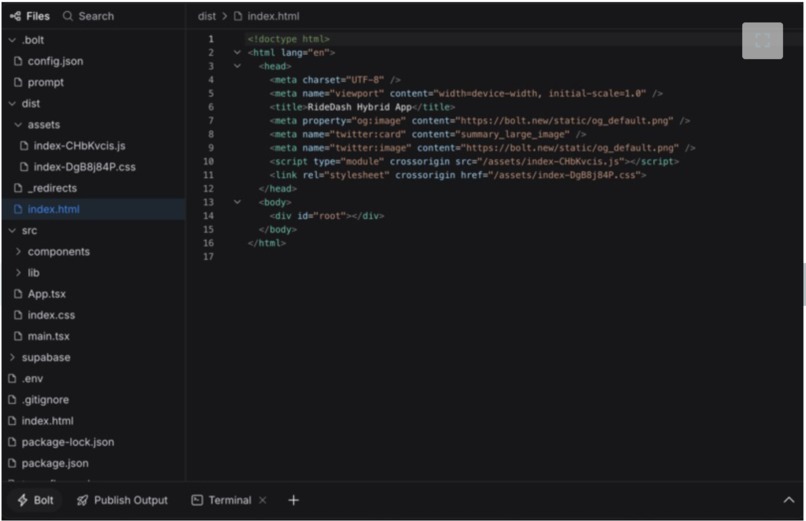Click the closing html tag on line 16
The height and width of the screenshot is (521, 806).
pyautogui.click(x=266, y=243)
